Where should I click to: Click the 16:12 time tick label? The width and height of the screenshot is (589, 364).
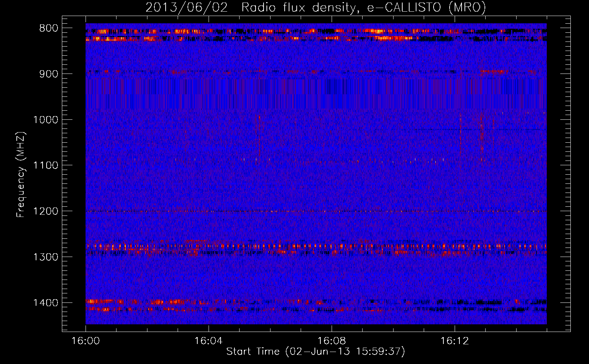coord(454,341)
